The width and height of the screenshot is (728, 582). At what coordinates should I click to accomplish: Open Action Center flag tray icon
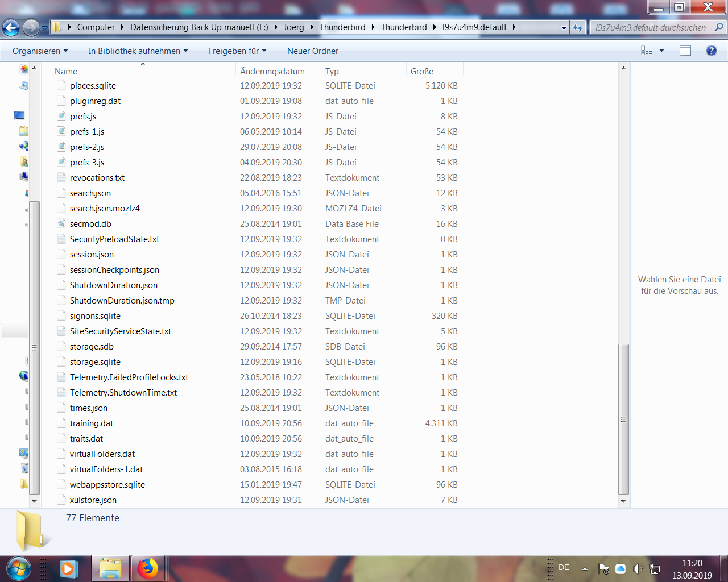click(604, 568)
